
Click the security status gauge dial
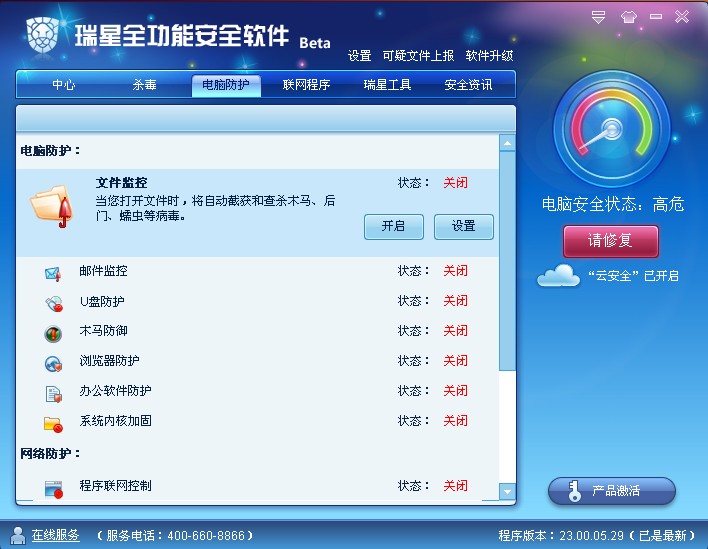click(612, 129)
